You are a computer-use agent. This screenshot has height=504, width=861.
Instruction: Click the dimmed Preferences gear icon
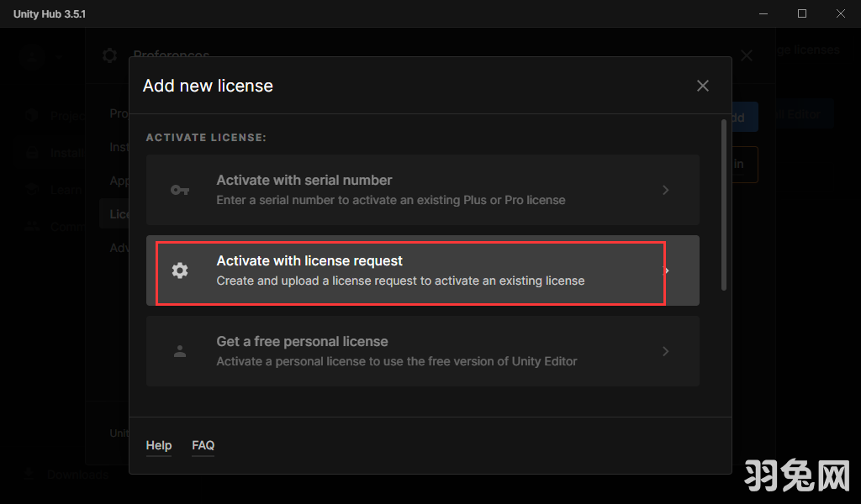click(x=109, y=55)
